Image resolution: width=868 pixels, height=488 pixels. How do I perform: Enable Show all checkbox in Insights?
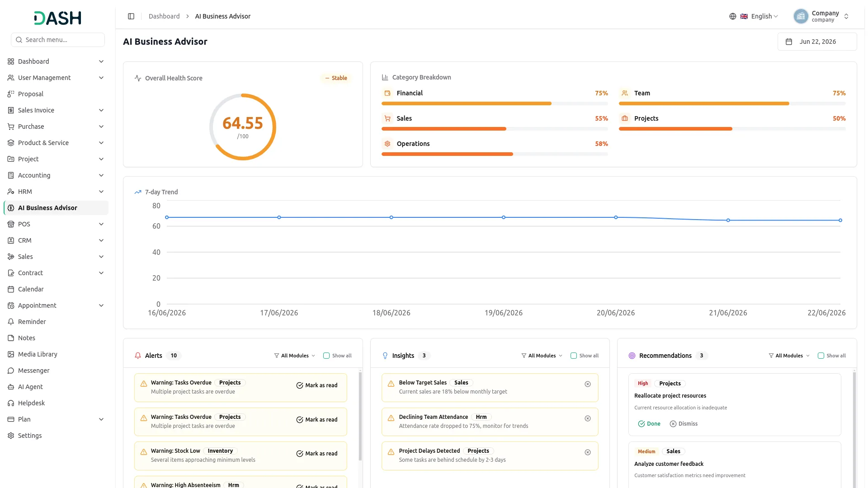tap(574, 356)
